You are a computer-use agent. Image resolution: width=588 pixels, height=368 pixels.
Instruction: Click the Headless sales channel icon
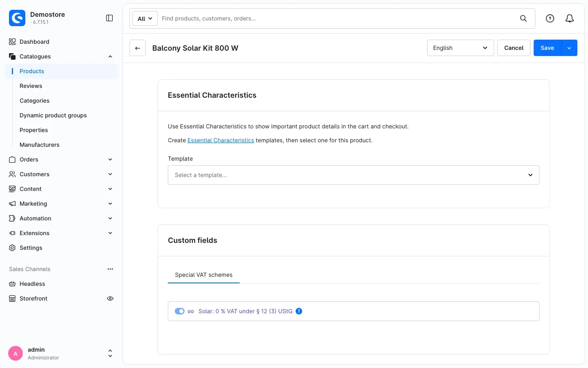tap(12, 284)
